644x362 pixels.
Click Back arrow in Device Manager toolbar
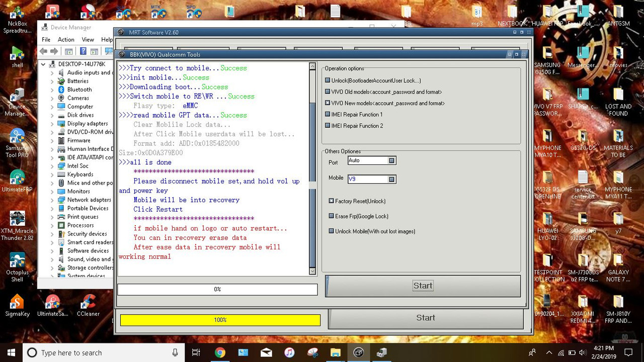click(x=43, y=51)
